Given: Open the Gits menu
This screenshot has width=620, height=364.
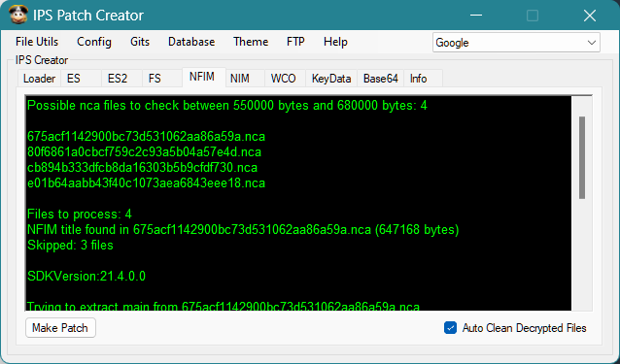Looking at the screenshot, I should 140,42.
